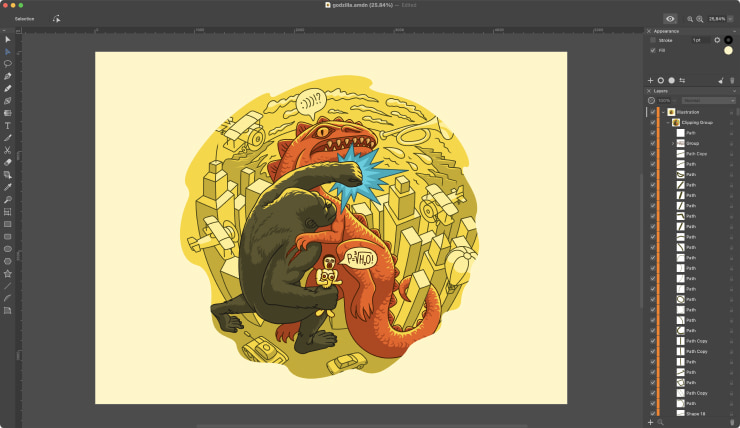
Task: Select the Clipping Group row
Action: tap(693, 123)
